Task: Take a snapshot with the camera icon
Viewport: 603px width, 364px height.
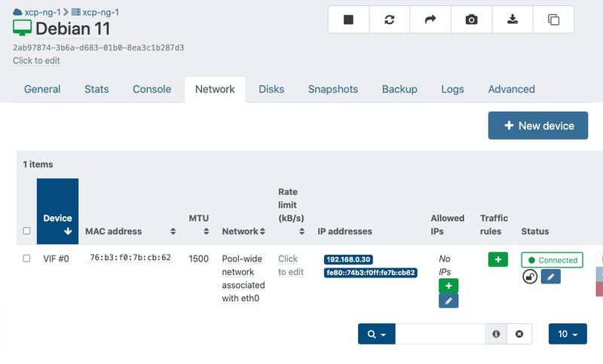Action: tap(471, 20)
